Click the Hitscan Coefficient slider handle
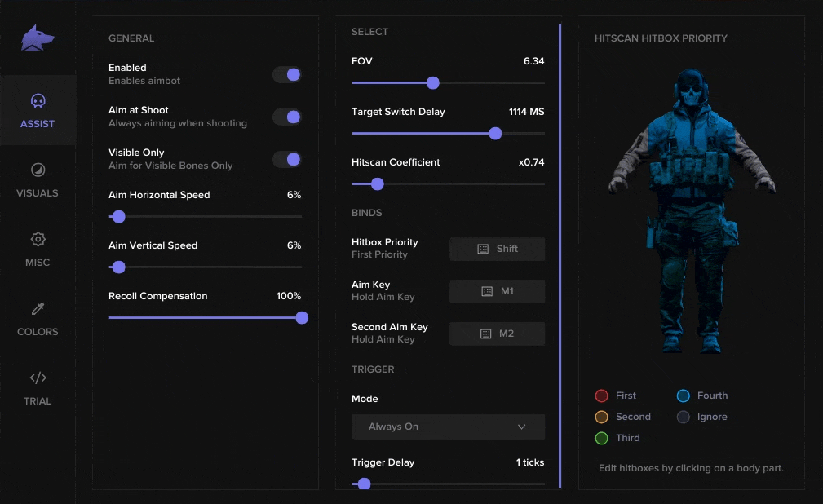Screen dimensions: 823x504 (x=378, y=183)
